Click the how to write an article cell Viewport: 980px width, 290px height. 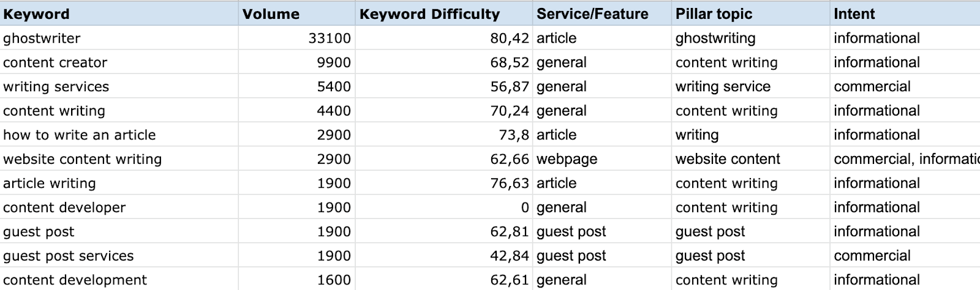119,135
